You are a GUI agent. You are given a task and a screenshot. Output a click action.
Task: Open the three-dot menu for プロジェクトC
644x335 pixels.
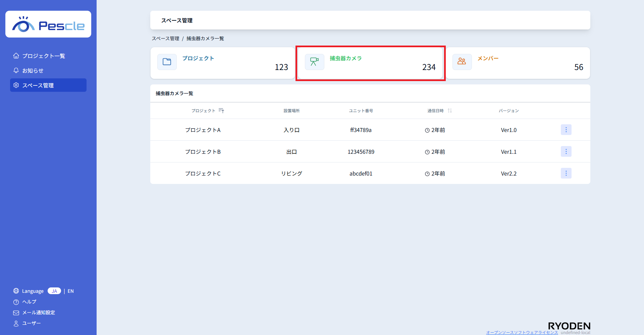(566, 173)
